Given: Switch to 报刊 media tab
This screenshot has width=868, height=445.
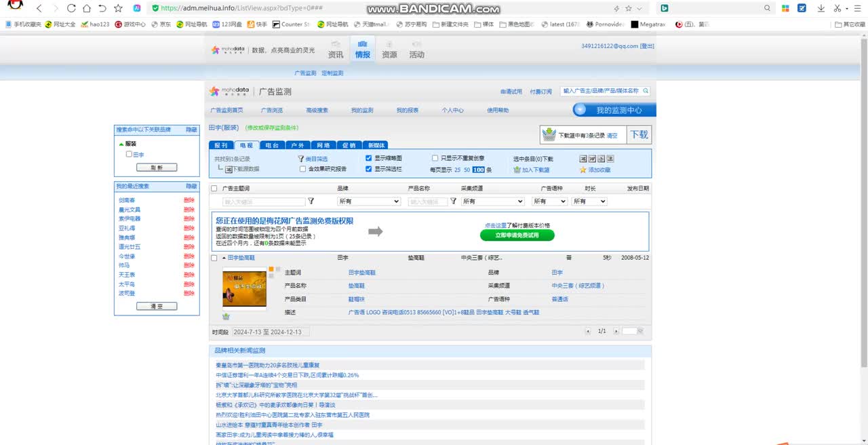Looking at the screenshot, I should coord(221,145).
